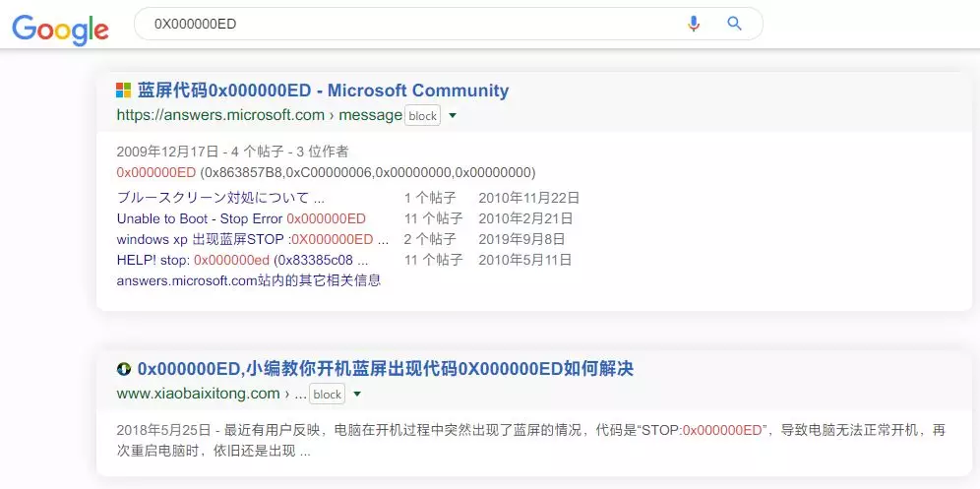Image resolution: width=980 pixels, height=489 pixels.
Task: Open Unable to Boot - Stop Error thread
Action: 241,218
